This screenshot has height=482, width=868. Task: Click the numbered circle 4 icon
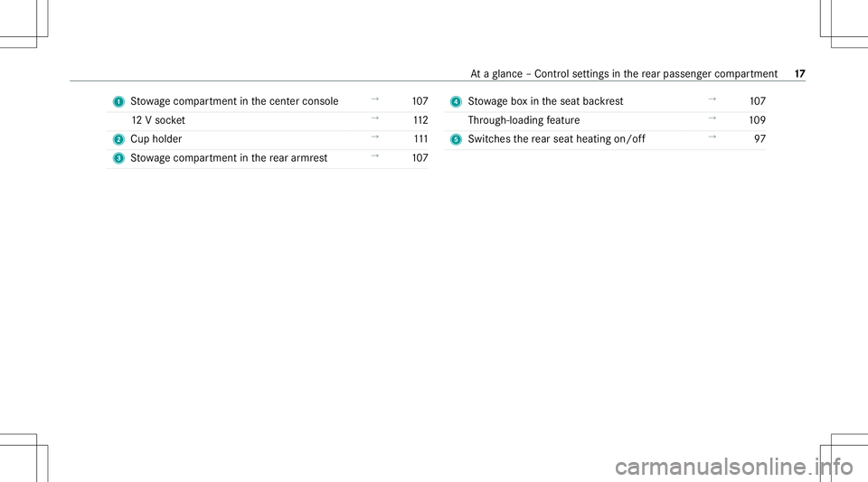pyautogui.click(x=456, y=102)
